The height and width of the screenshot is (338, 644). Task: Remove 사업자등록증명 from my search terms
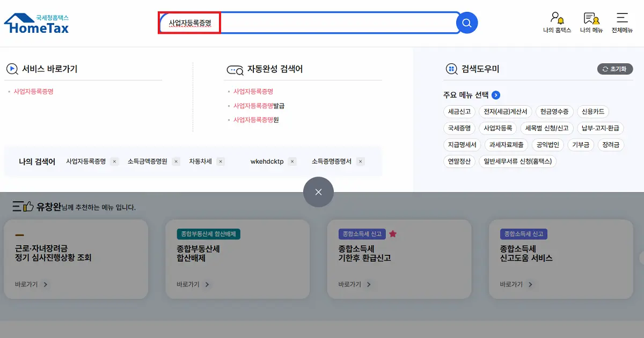pos(114,161)
